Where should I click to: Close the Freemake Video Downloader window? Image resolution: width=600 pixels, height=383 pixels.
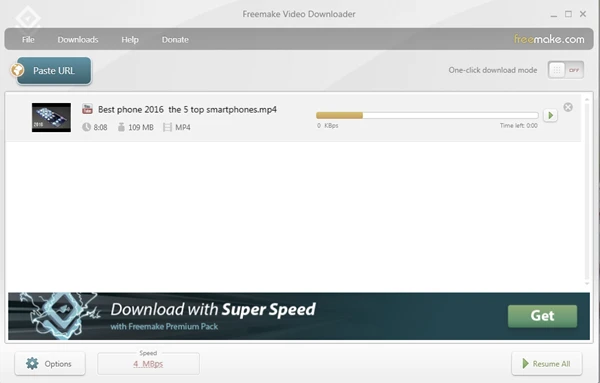[x=583, y=14]
